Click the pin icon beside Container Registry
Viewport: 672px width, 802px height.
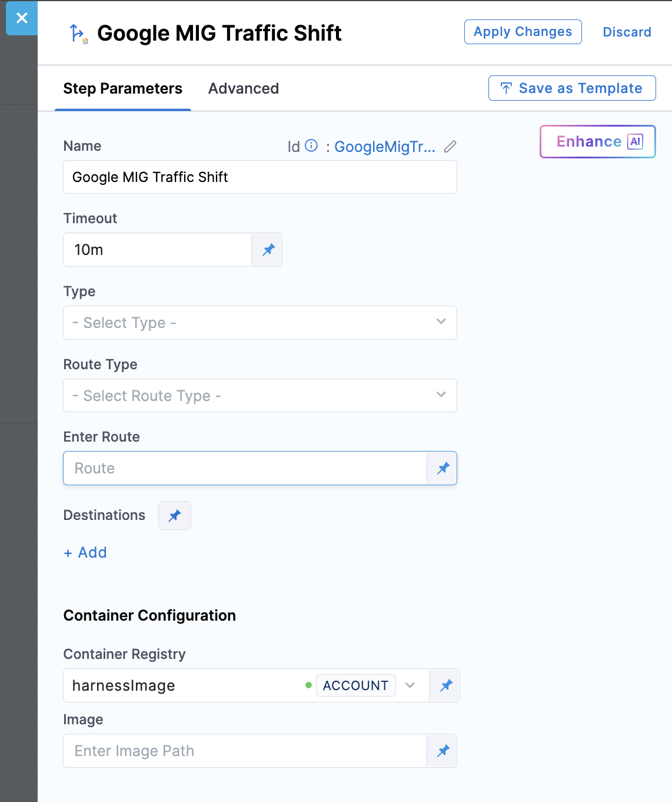point(446,685)
